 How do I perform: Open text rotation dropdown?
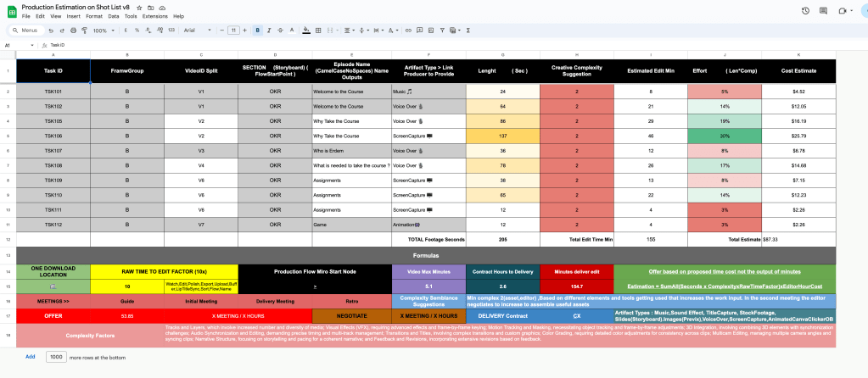tap(393, 31)
